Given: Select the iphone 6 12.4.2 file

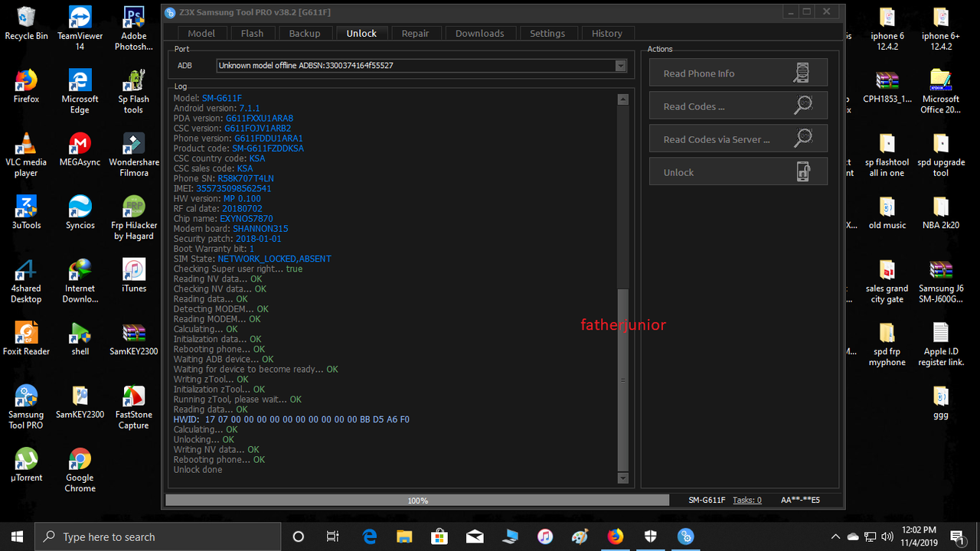Looking at the screenshot, I should pyautogui.click(x=887, y=28).
